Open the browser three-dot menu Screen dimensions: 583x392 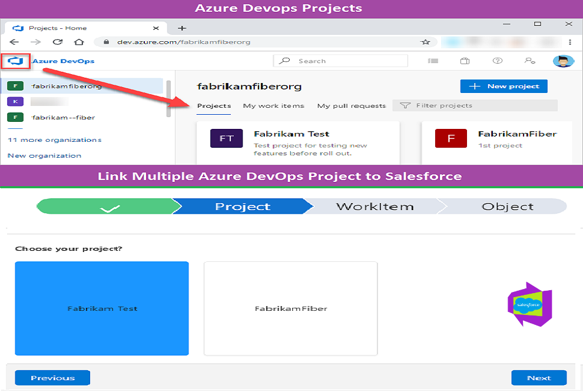pyautogui.click(x=569, y=42)
